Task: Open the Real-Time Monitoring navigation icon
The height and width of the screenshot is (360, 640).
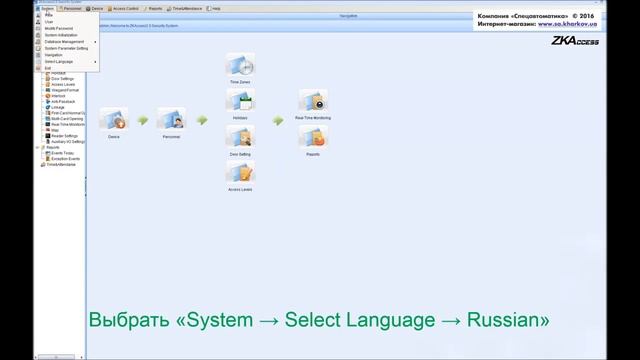Action: (x=313, y=100)
